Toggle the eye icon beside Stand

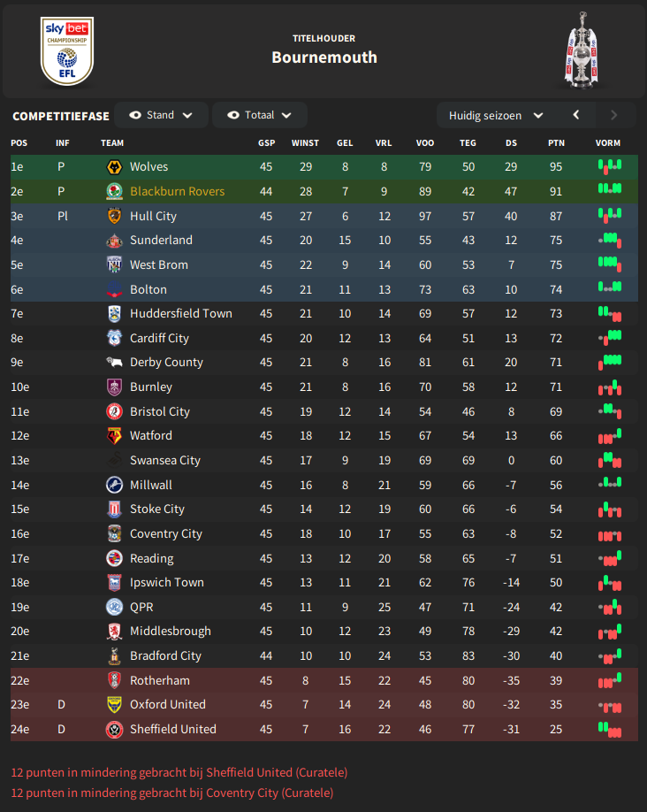pos(135,115)
